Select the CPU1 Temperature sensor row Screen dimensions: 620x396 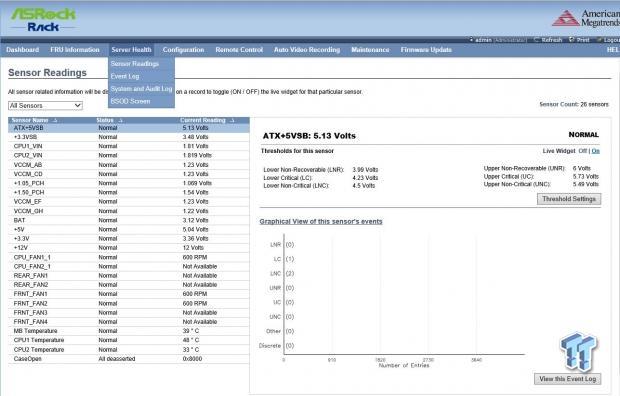129,340
